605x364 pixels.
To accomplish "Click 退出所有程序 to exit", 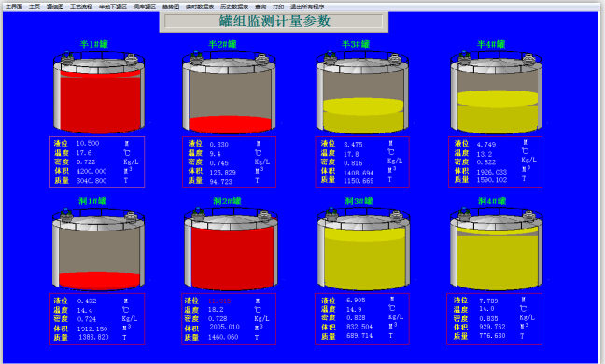I will point(307,7).
